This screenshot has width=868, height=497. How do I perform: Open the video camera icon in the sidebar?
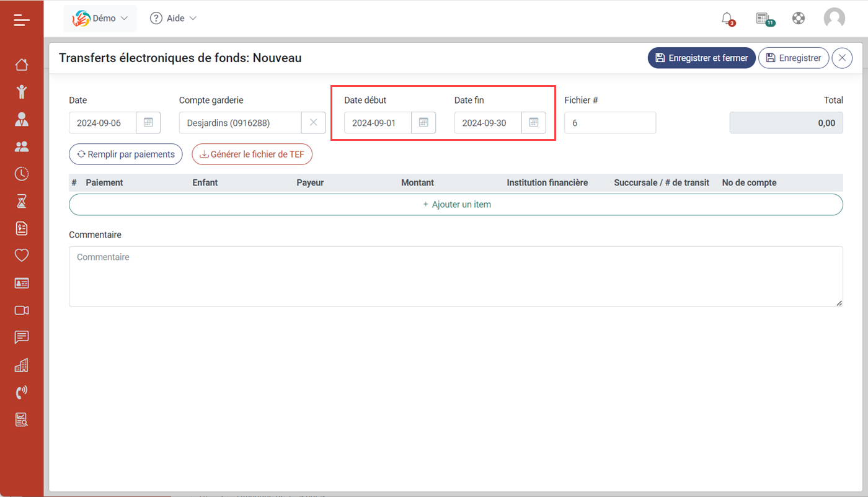click(22, 310)
